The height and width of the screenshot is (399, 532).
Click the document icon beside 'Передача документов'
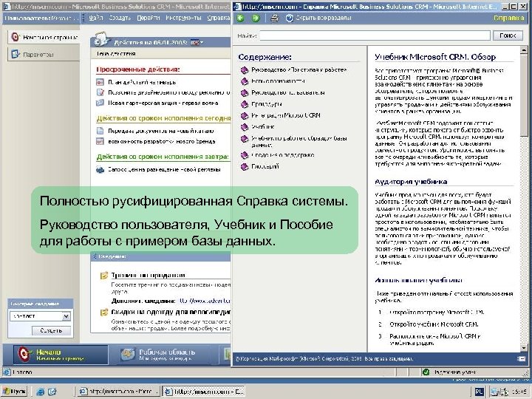tap(100, 131)
